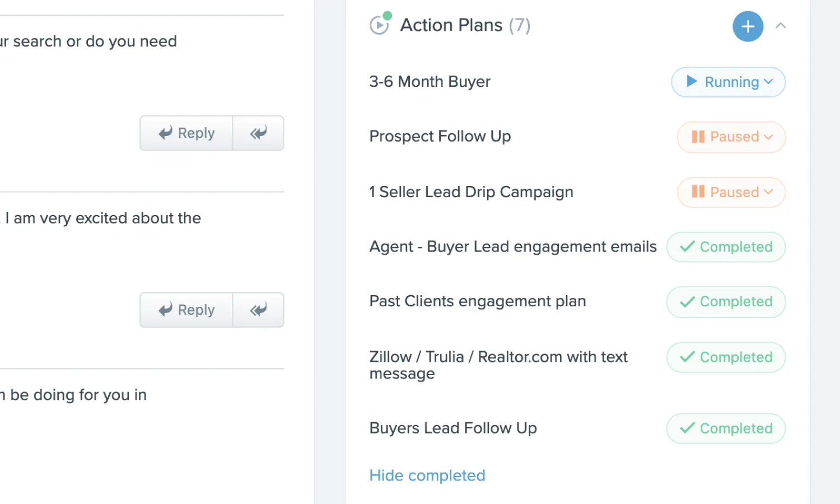The height and width of the screenshot is (504, 840).
Task: Click the double-arrow reply-all icon near top message
Action: click(x=258, y=133)
